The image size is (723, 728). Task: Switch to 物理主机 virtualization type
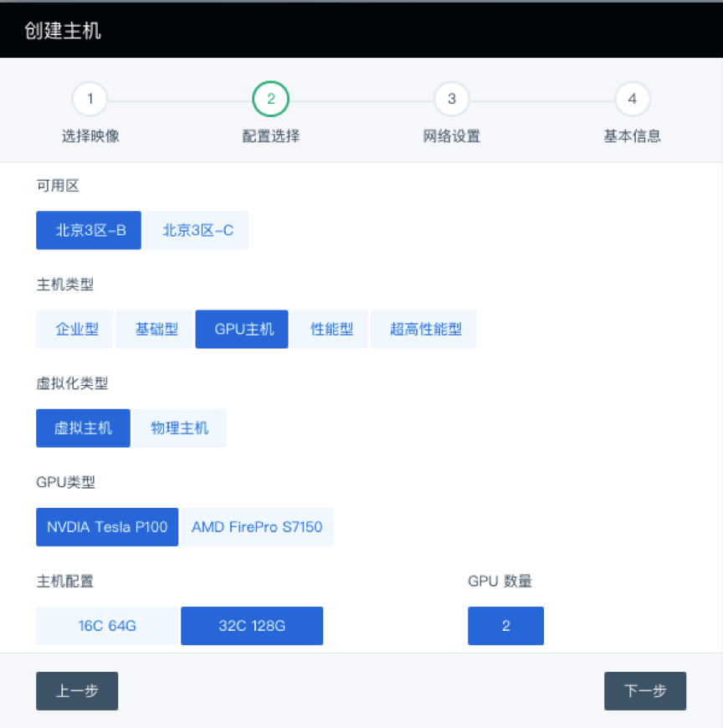click(179, 428)
